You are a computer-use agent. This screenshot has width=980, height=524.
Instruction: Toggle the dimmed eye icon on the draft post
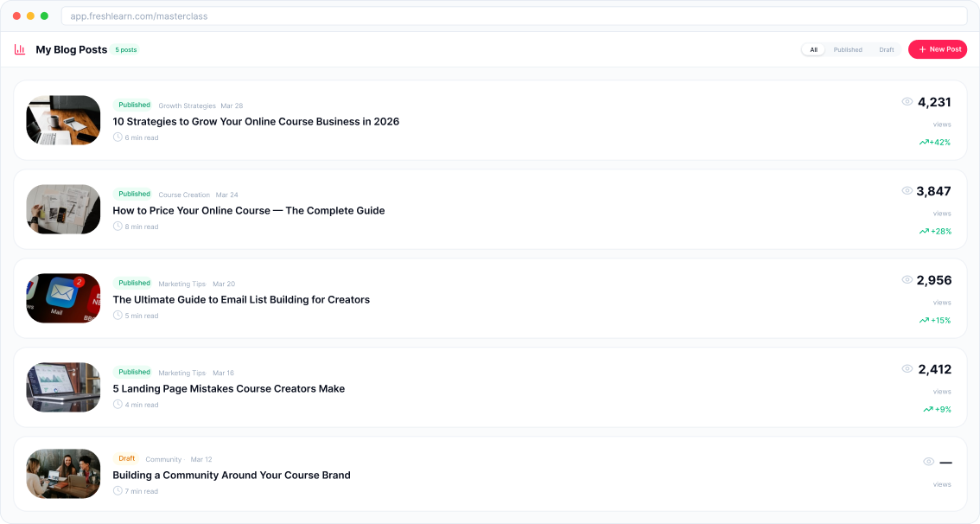pyautogui.click(x=928, y=461)
